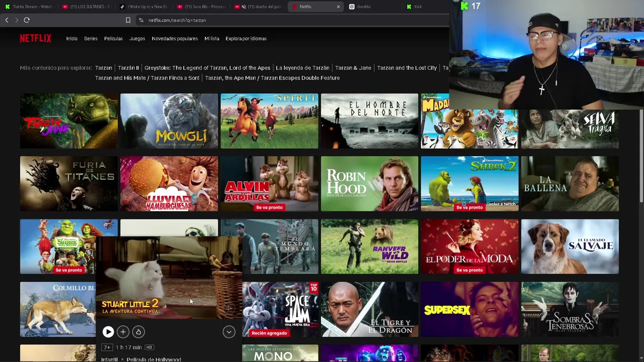This screenshot has width=644, height=362.
Task: Open Películas in Netflix navigation
Action: tap(113, 39)
